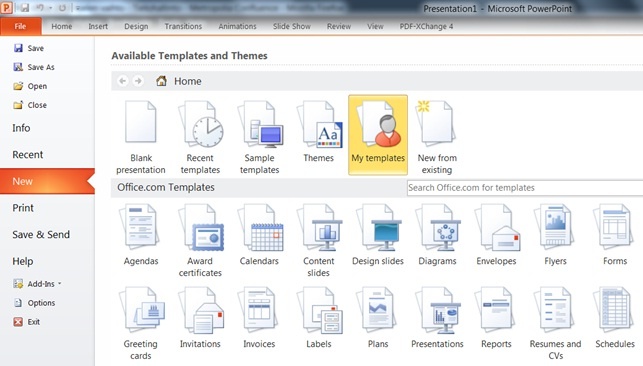Select My templates
Viewport: 643px width, 366px height.
tap(378, 135)
